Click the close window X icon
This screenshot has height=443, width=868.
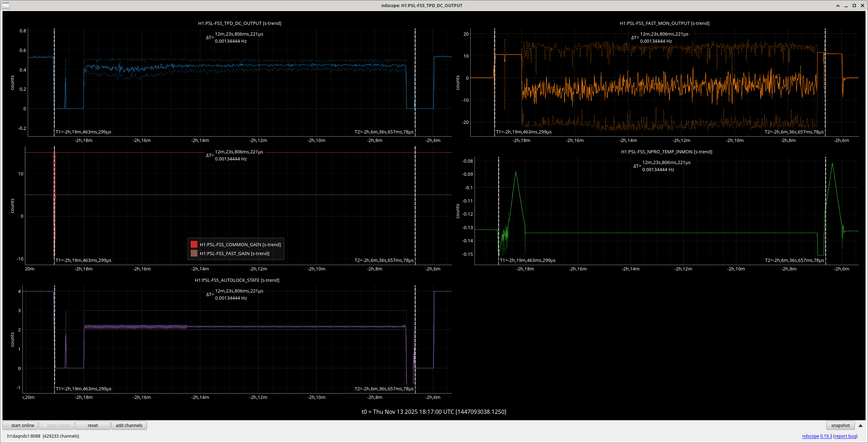pos(862,6)
